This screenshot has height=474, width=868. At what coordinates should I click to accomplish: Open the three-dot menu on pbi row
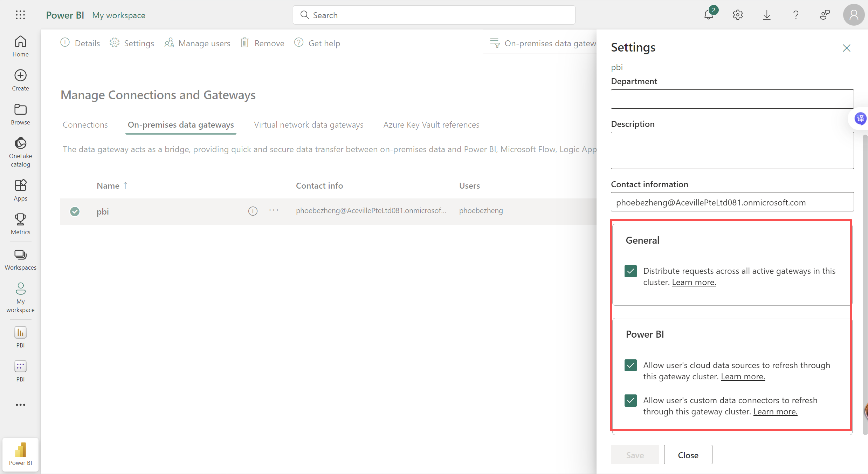tap(274, 210)
